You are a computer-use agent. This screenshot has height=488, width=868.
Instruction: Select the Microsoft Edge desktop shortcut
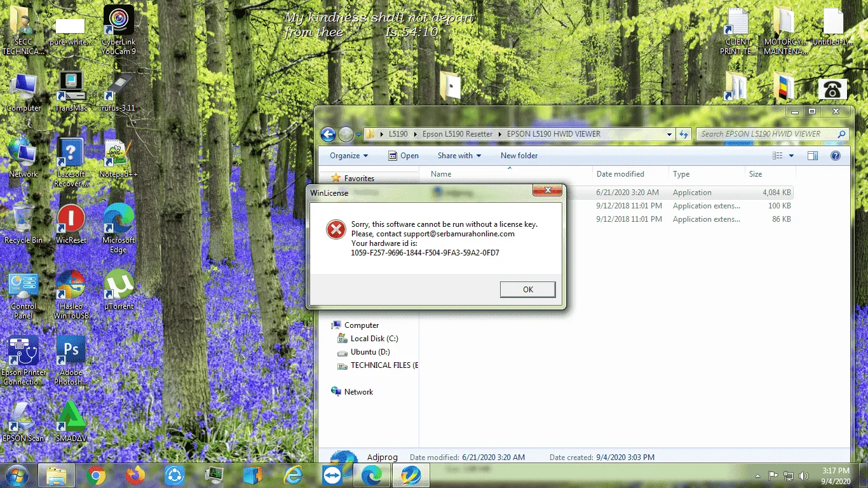tap(119, 229)
